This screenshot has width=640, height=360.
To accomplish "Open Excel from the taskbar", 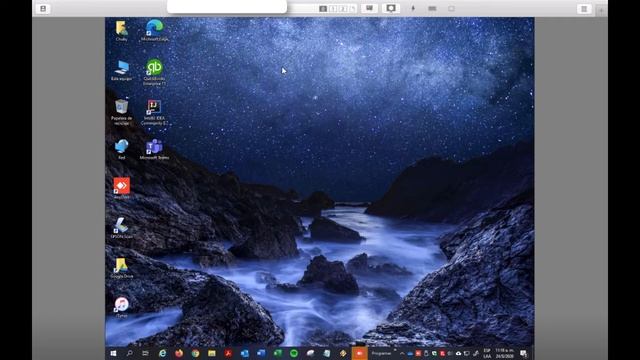I will (278, 353).
